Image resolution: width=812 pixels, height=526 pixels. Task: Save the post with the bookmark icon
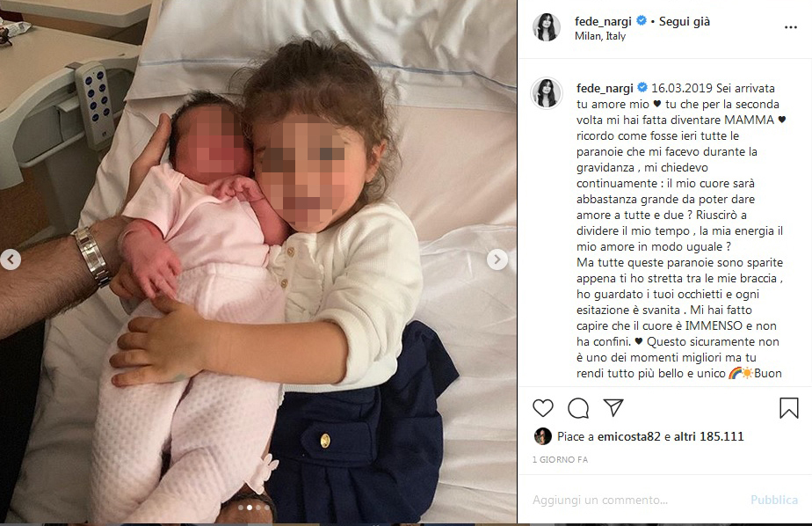pyautogui.click(x=788, y=408)
